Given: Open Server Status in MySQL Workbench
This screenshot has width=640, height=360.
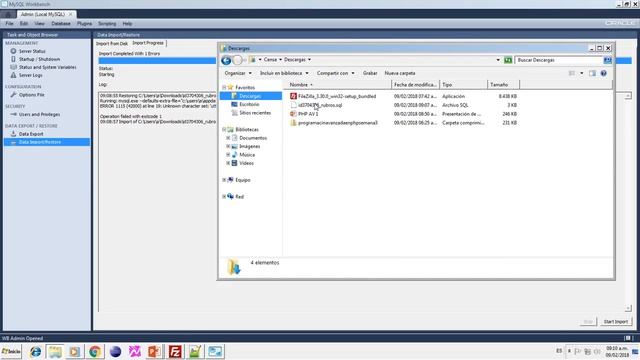Looking at the screenshot, I should 32,51.
